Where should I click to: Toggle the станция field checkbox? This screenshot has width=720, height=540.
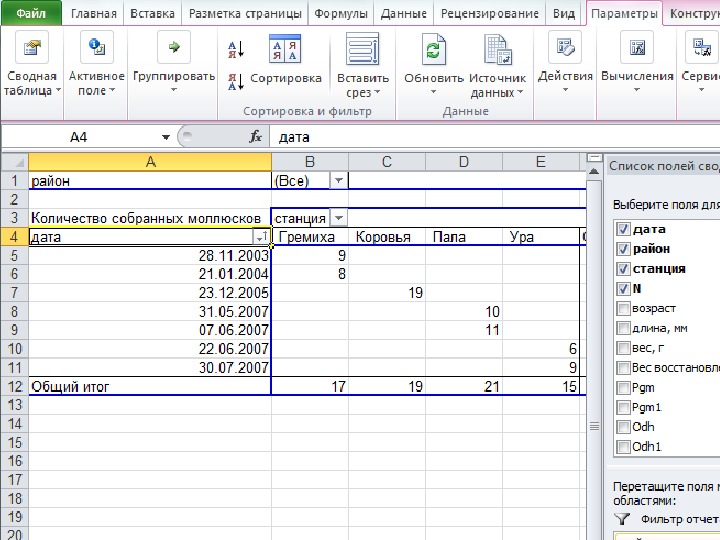(x=624, y=269)
